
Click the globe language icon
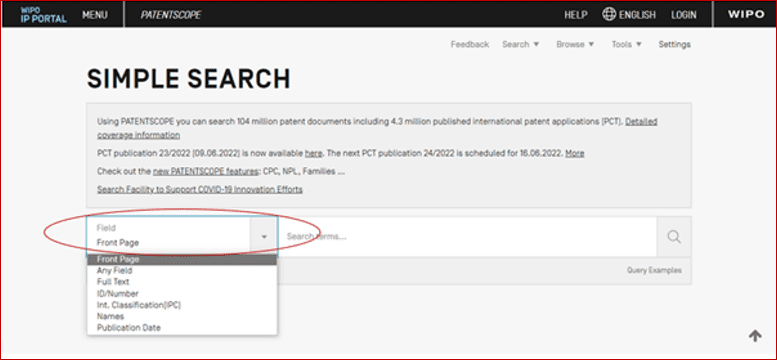pos(609,14)
